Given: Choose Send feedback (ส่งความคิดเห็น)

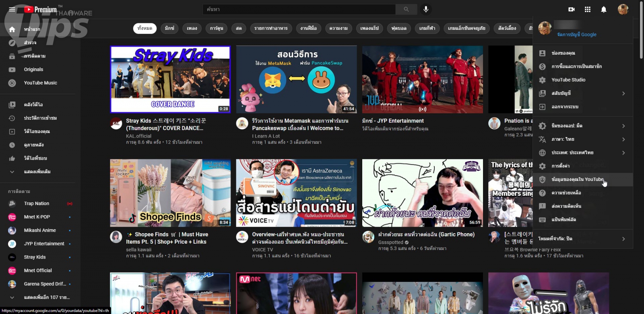Looking at the screenshot, I should [x=583, y=206].
